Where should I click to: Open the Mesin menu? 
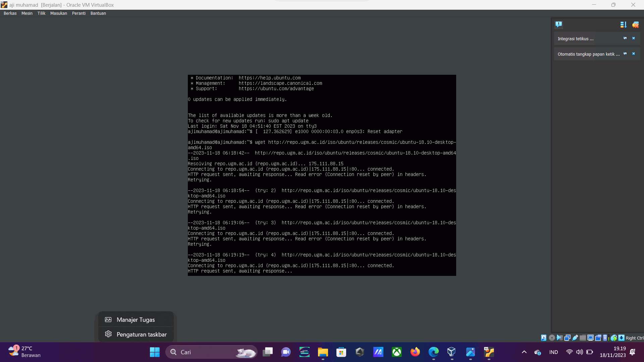click(x=27, y=13)
